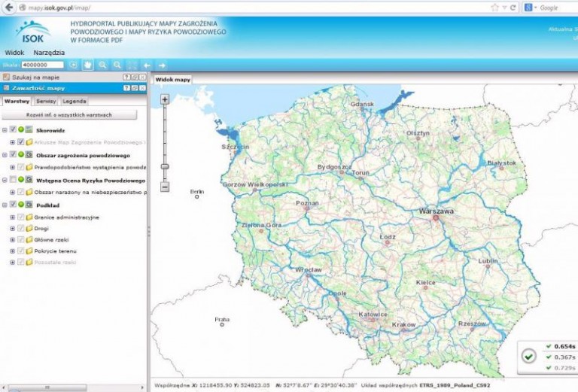Close the Szukaj na mapie panel
The width and height of the screenshot is (578, 392).
pyautogui.click(x=142, y=77)
